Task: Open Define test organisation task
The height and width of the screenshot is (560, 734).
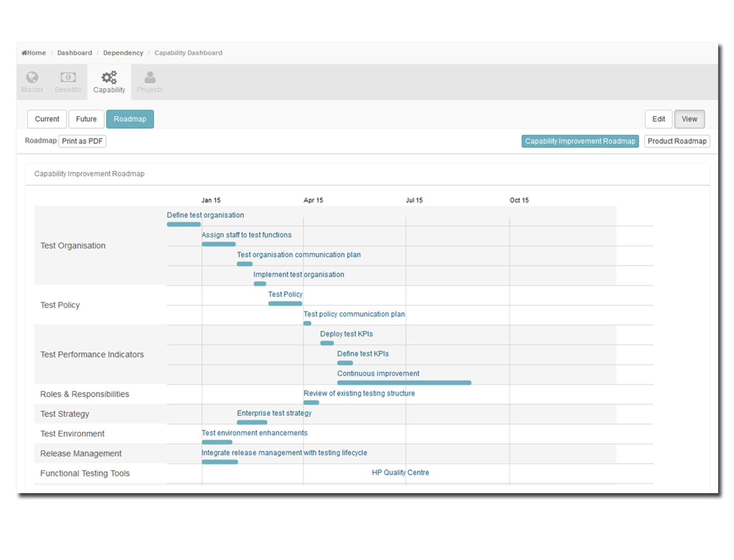Action: pyautogui.click(x=205, y=215)
